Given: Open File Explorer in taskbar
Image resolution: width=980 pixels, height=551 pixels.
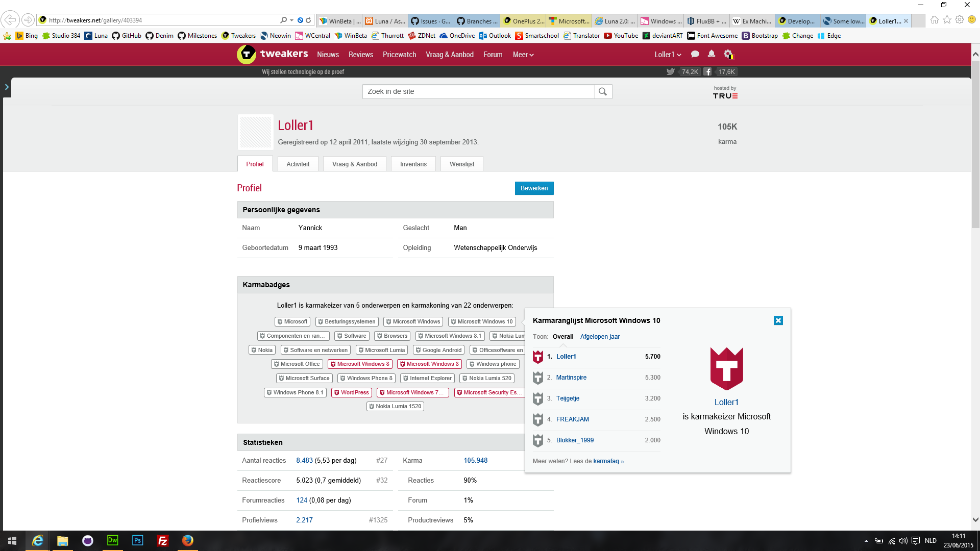Looking at the screenshot, I should click(x=62, y=541).
